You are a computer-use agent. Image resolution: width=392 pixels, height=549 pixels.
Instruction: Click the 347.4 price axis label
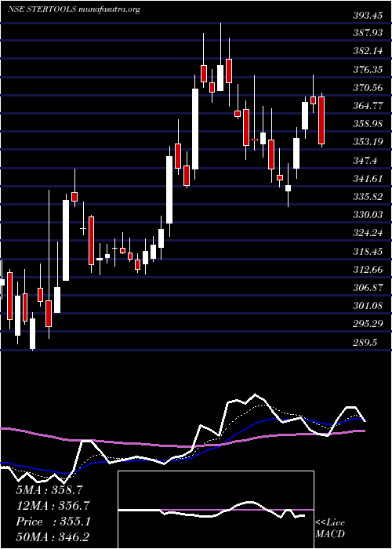pyautogui.click(x=365, y=160)
